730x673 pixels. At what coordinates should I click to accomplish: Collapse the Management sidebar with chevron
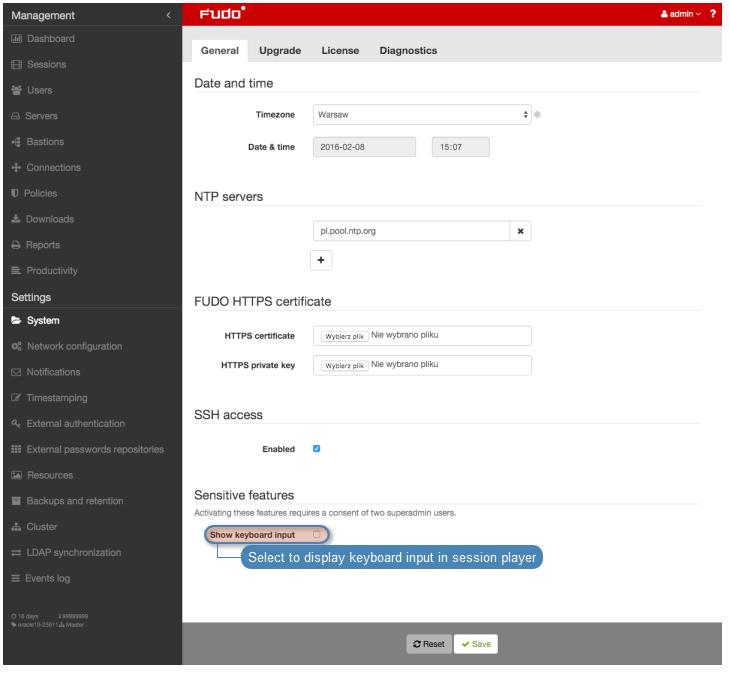click(168, 15)
